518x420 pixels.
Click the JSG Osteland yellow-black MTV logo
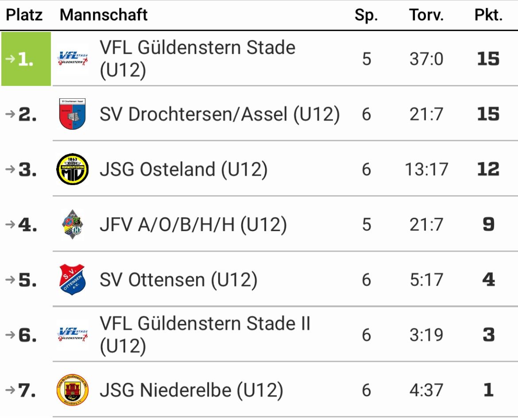pyautogui.click(x=72, y=169)
